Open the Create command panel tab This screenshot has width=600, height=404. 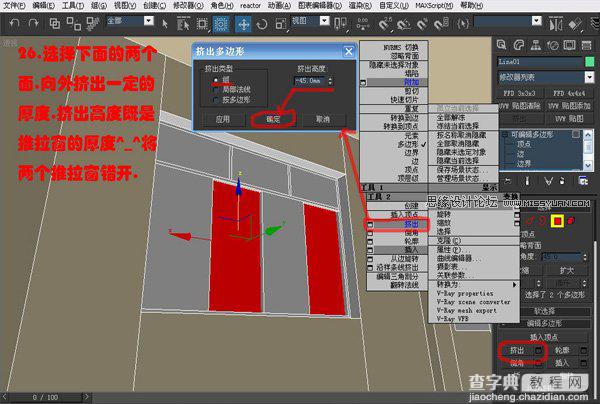point(501,45)
